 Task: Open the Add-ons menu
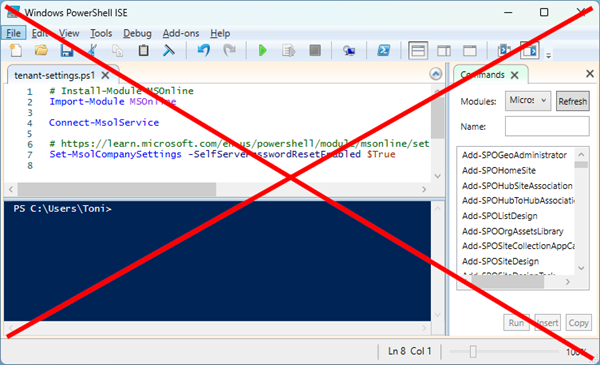click(x=181, y=33)
